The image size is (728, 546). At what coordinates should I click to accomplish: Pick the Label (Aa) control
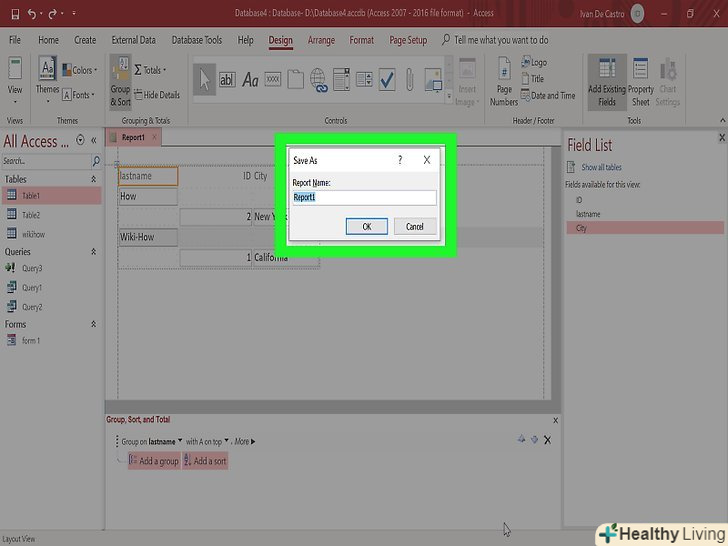(x=250, y=80)
